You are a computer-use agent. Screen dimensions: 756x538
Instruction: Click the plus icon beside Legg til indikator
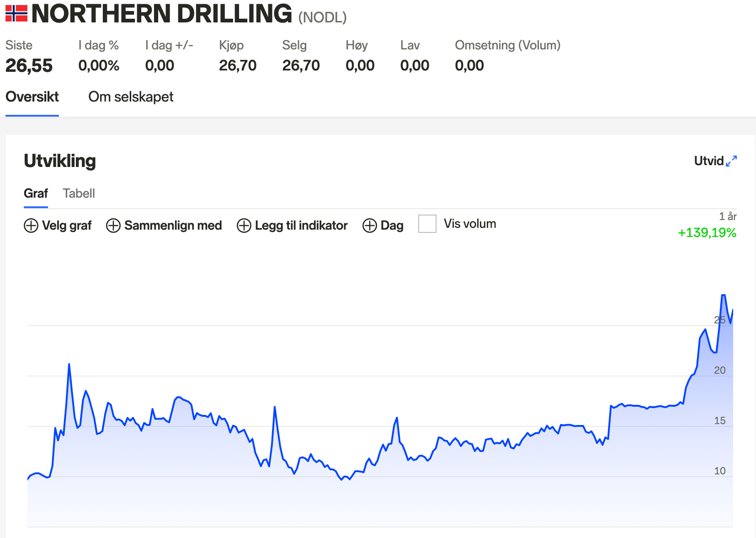pyautogui.click(x=244, y=226)
